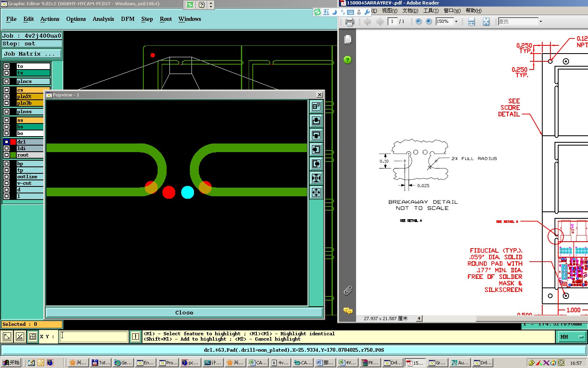Open the find options dropdown arrow in Reader
The height and width of the screenshot is (368, 588).
541,22
